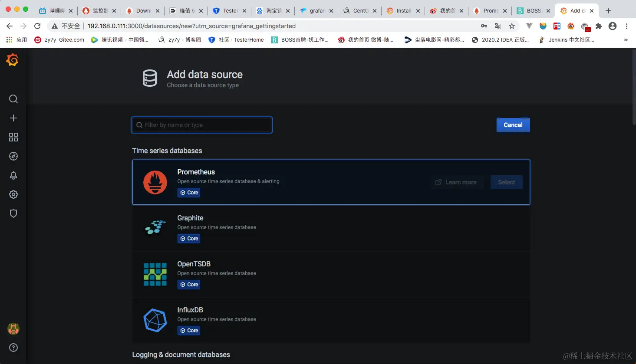Click the browser back arrow
The height and width of the screenshot is (364, 636).
(10, 26)
